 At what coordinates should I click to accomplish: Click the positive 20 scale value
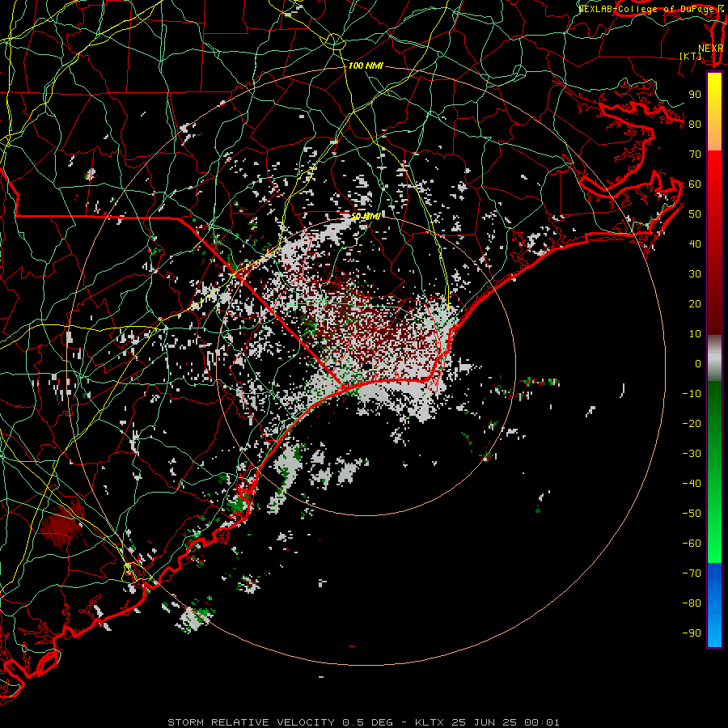tap(695, 304)
